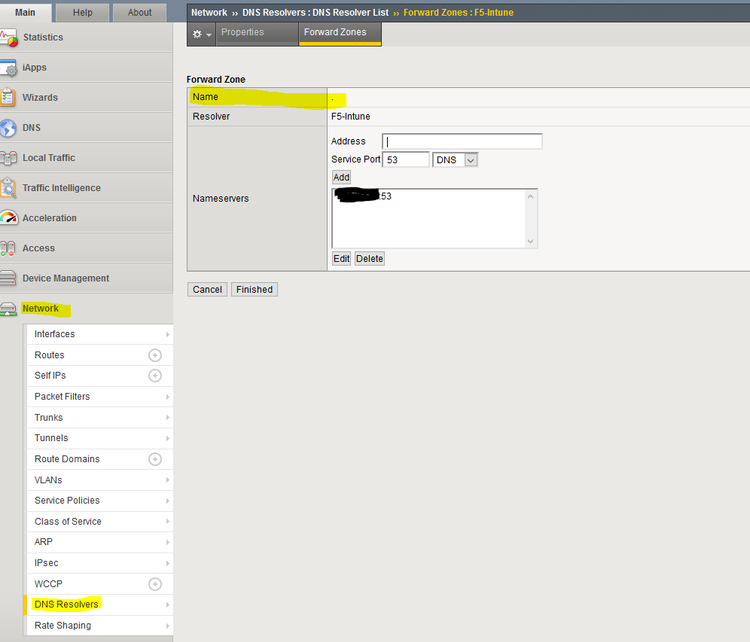Expand the Interfaces submenu arrow
Viewport: 750px width, 642px height.
[x=167, y=334]
